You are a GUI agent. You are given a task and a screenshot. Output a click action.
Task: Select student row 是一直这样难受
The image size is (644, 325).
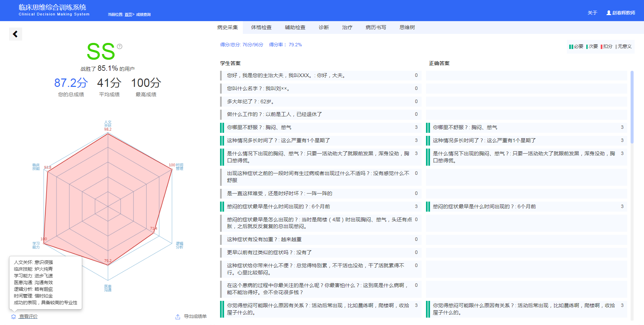tap(321, 194)
